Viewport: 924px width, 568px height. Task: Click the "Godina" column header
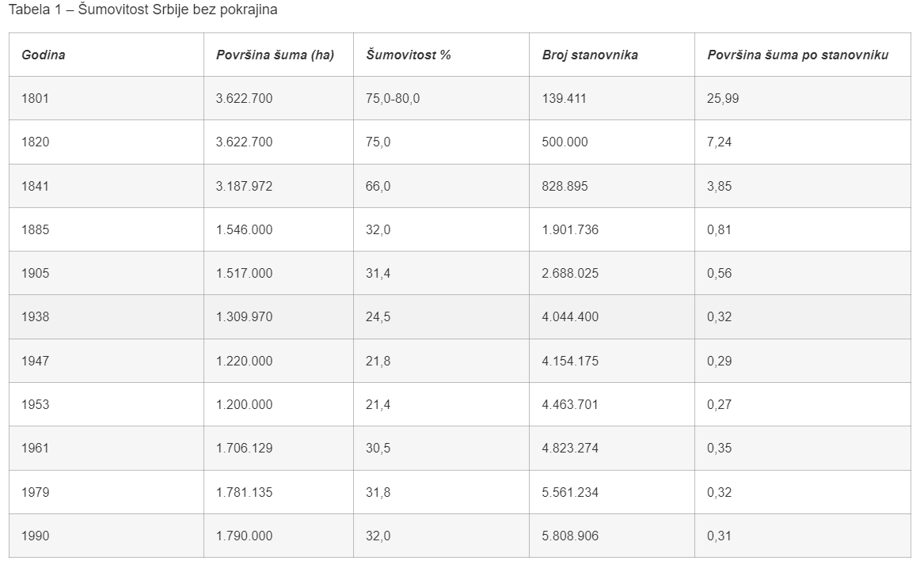coord(44,55)
